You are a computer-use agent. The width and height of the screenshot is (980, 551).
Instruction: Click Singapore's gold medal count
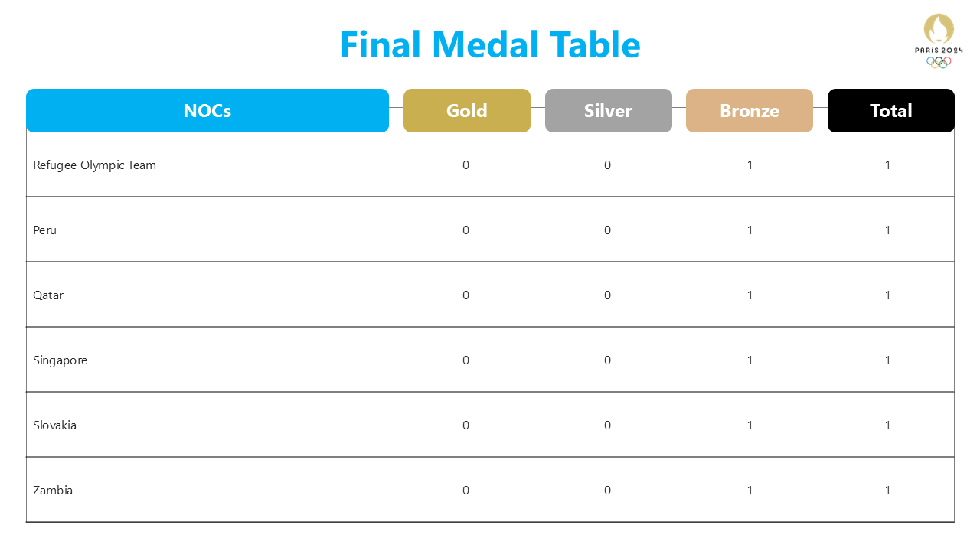coord(465,360)
